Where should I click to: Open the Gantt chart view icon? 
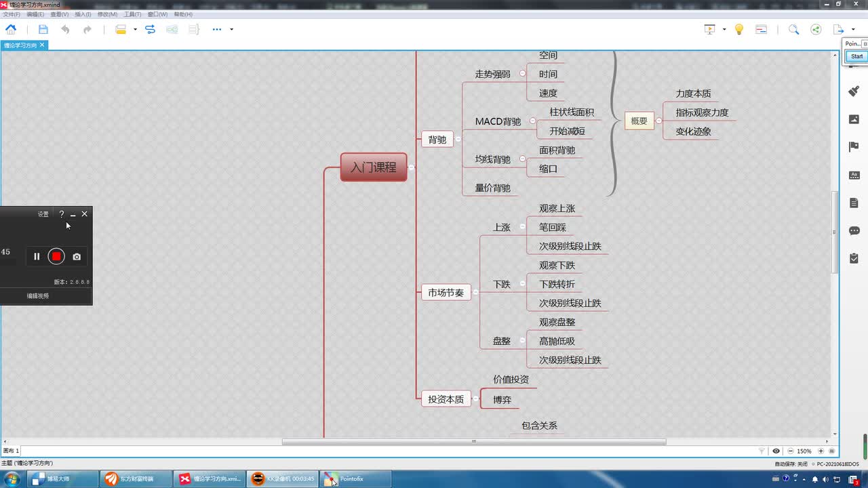tap(761, 29)
